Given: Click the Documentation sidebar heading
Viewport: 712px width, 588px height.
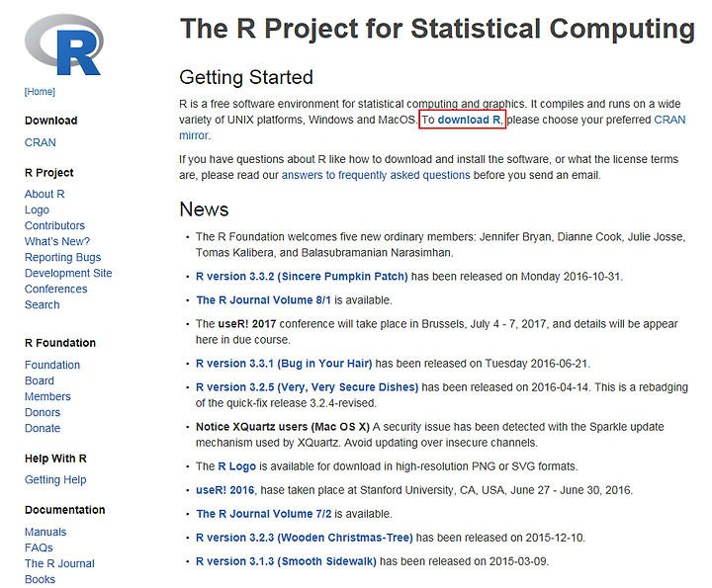Looking at the screenshot, I should coord(65,510).
